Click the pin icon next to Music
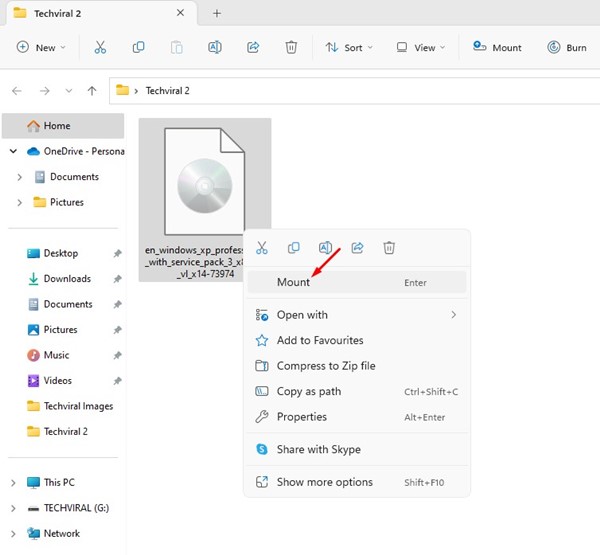The width and height of the screenshot is (600, 555). 117,355
